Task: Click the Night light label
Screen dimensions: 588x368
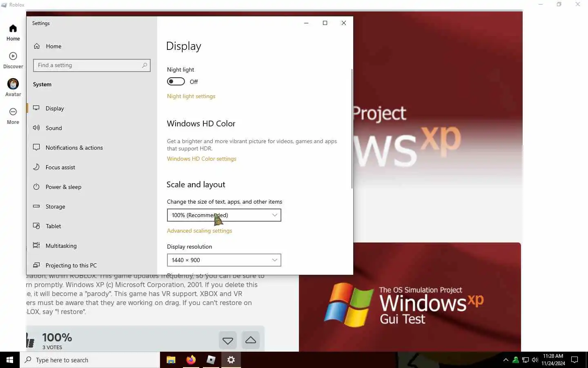Action: [180, 70]
